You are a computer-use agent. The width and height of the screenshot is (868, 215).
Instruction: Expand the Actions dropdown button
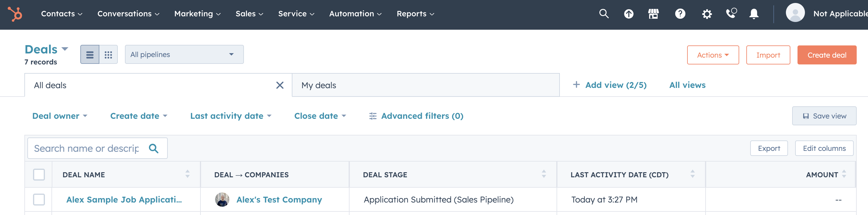(713, 55)
